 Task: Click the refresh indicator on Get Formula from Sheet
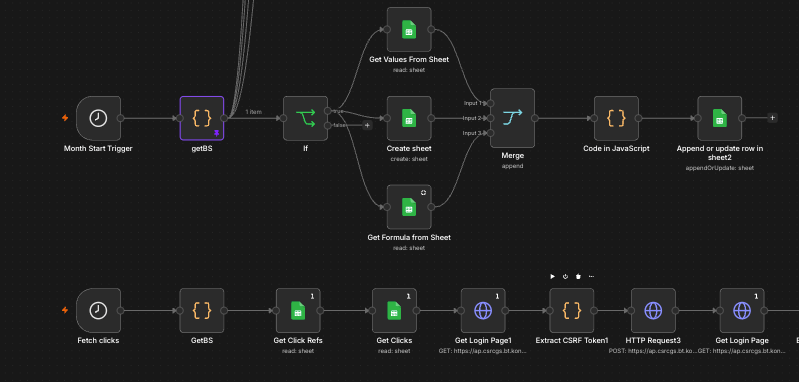(x=423, y=193)
